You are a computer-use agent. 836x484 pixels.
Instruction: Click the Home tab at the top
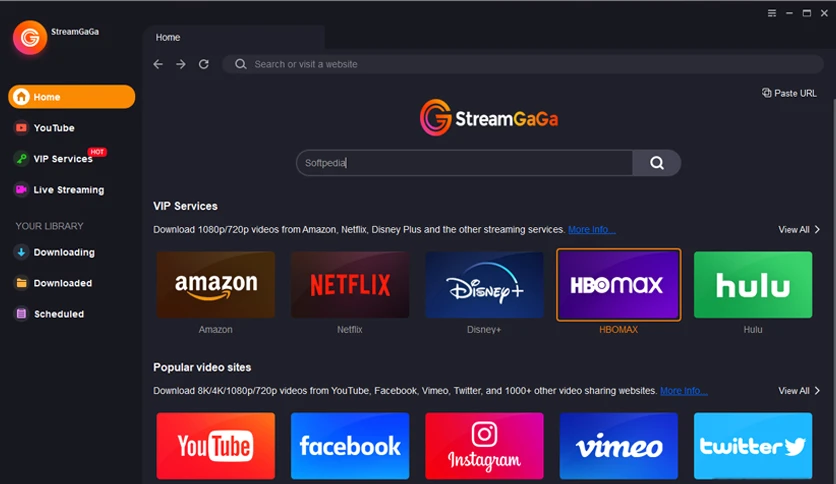coord(234,37)
